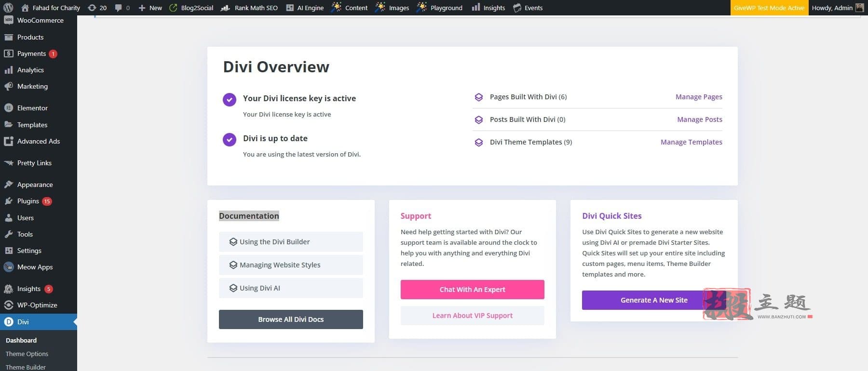
Task: Open the sidebar Insights menu with badge 5
Action: (39, 289)
